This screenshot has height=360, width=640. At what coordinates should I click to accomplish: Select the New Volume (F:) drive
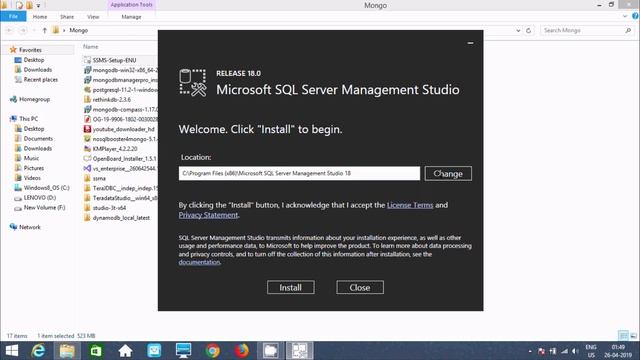pos(44,207)
